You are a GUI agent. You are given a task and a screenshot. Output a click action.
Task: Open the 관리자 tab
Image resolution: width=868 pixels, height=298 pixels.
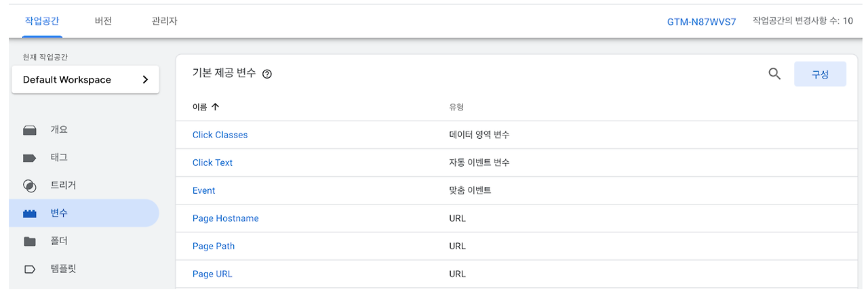coord(164,21)
